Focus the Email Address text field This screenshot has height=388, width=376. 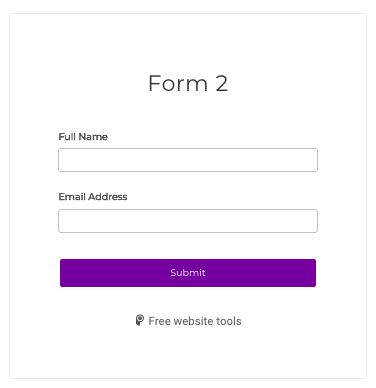tap(188, 221)
